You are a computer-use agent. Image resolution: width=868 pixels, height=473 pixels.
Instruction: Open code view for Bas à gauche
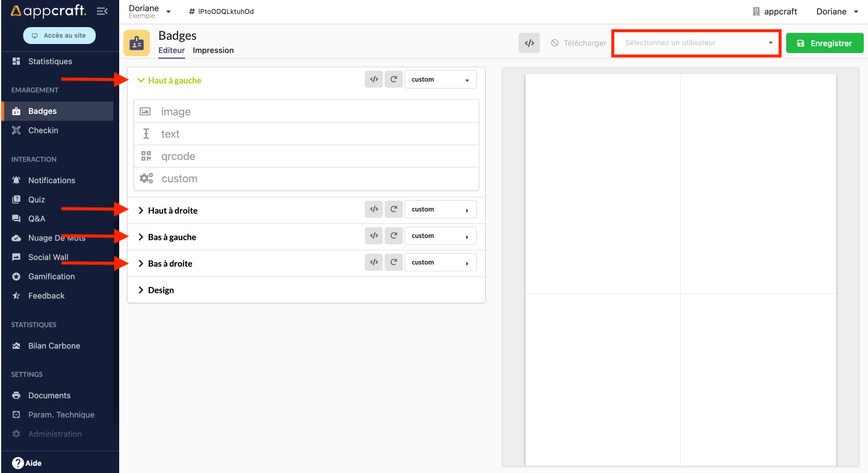point(374,236)
